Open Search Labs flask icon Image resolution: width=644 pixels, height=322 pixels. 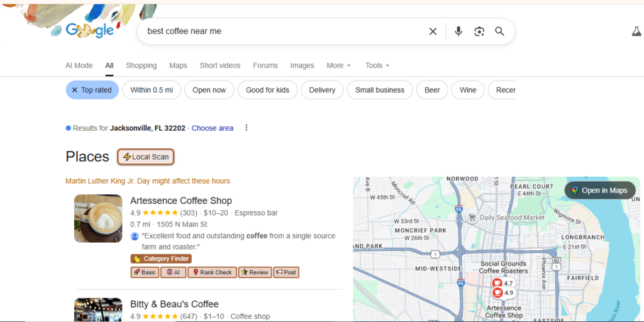click(x=636, y=31)
